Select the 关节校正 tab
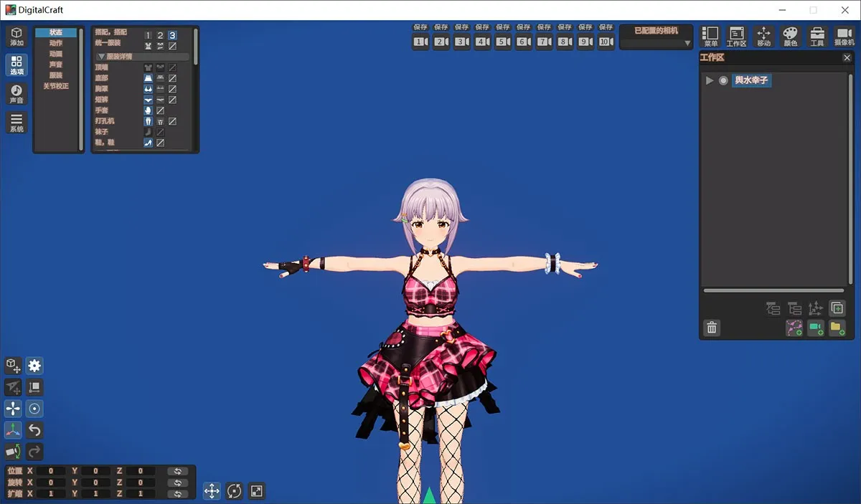 pos(56,86)
